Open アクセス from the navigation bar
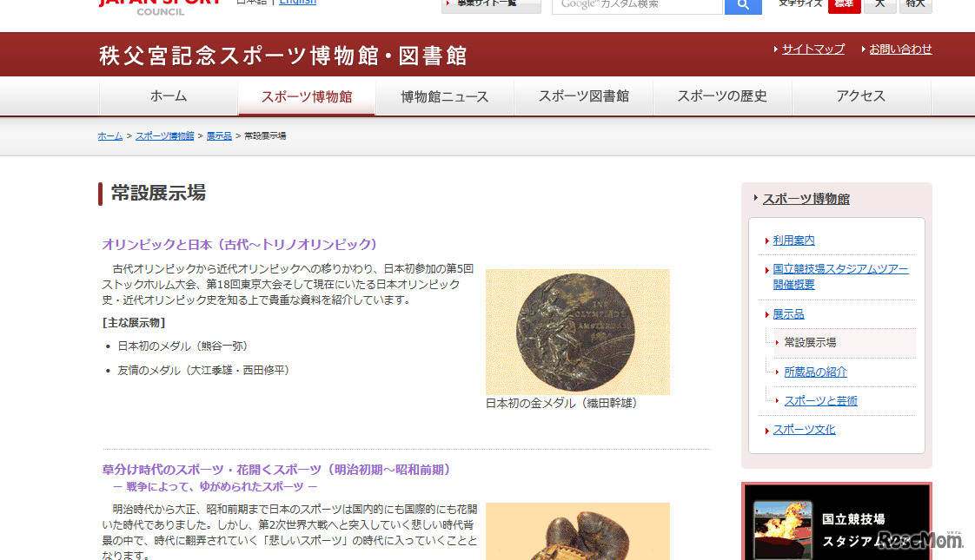 [x=861, y=96]
